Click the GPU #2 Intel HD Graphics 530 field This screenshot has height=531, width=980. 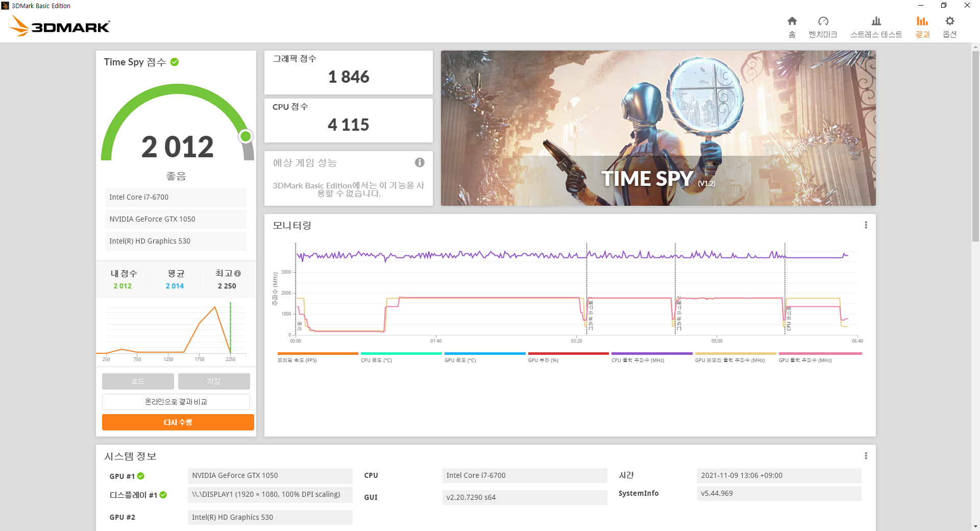[270, 517]
